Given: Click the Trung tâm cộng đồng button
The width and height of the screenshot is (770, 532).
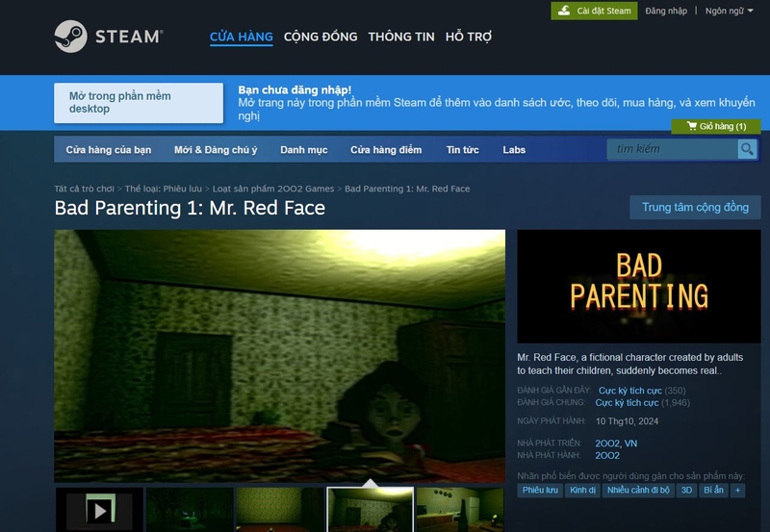Looking at the screenshot, I should coord(695,207).
